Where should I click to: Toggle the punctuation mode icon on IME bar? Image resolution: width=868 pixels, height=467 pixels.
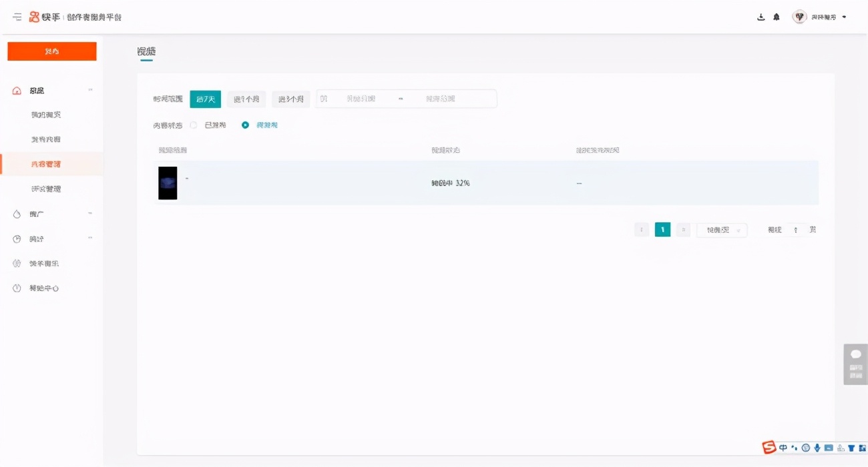click(x=794, y=448)
